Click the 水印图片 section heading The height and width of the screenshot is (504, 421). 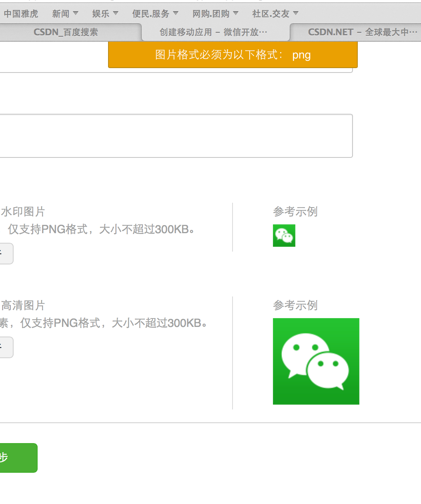(23, 212)
